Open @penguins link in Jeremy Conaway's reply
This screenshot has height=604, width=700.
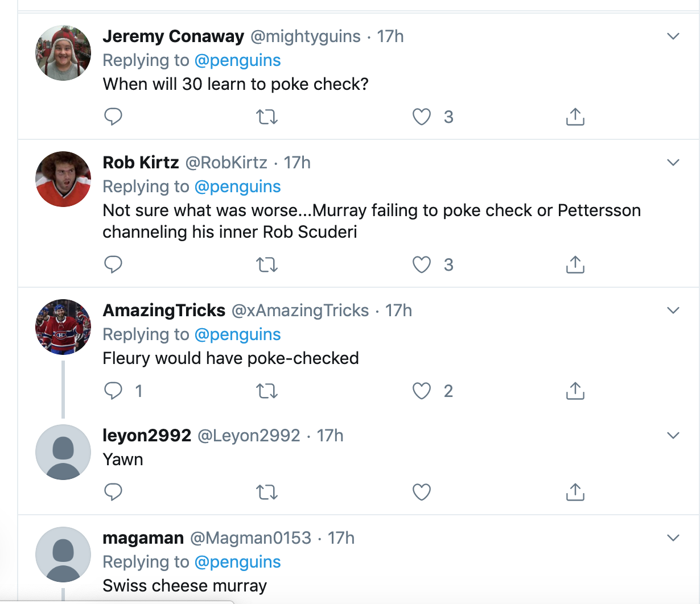pos(237,60)
